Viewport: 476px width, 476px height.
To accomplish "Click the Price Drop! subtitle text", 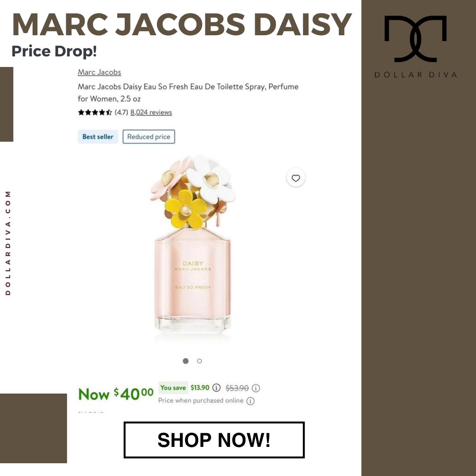I will (54, 51).
